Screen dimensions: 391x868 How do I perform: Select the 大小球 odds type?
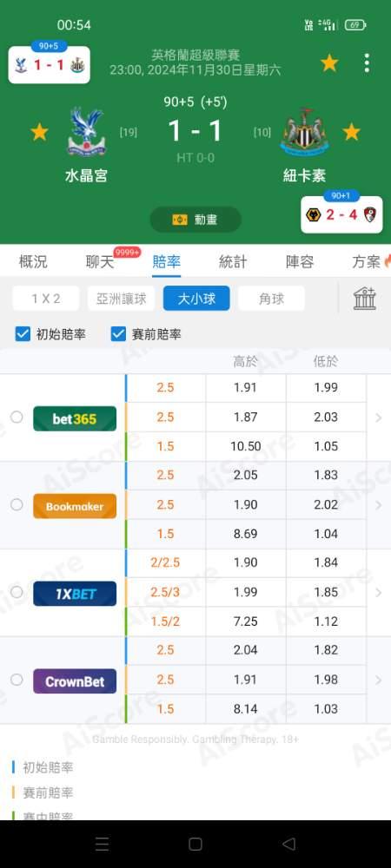tap(196, 299)
